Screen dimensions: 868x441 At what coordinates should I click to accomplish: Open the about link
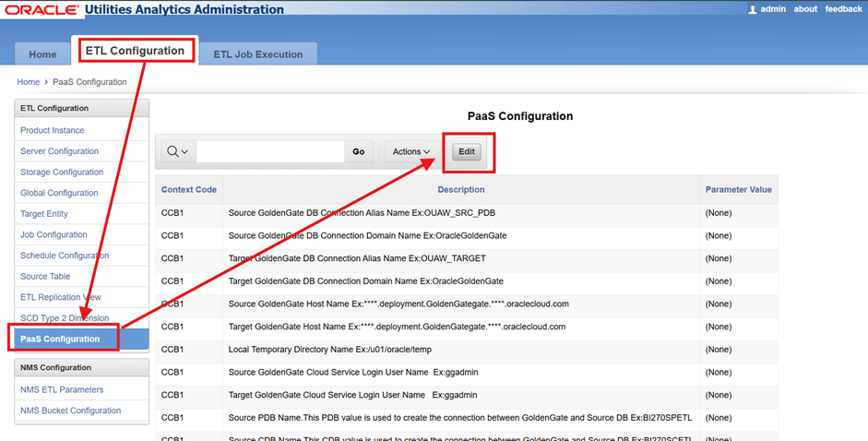pos(805,9)
